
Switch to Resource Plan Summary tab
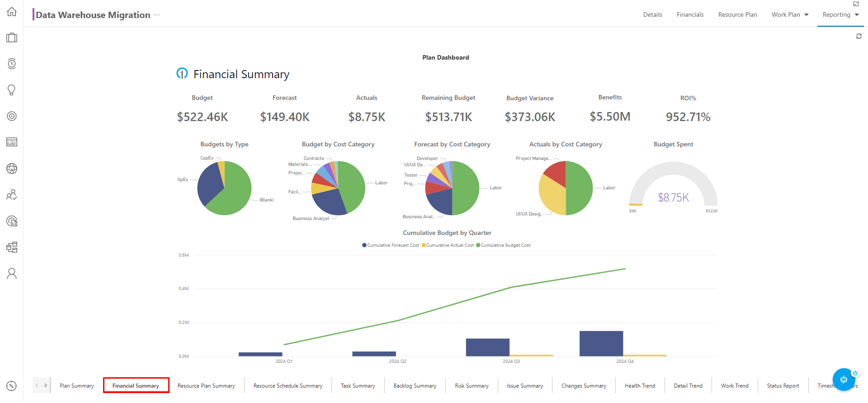(x=206, y=385)
